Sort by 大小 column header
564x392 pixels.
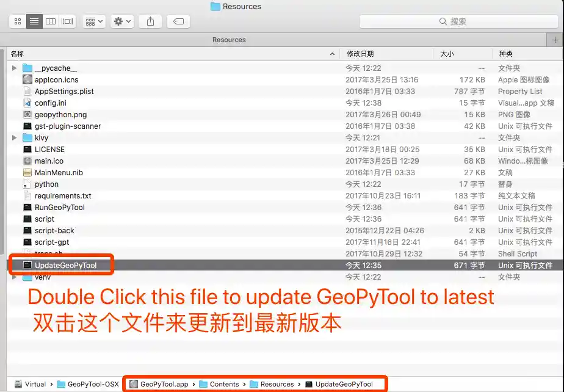point(447,54)
